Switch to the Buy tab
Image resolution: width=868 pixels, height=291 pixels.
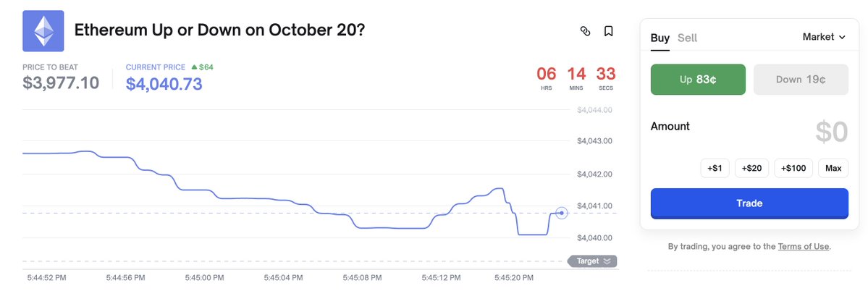click(660, 38)
